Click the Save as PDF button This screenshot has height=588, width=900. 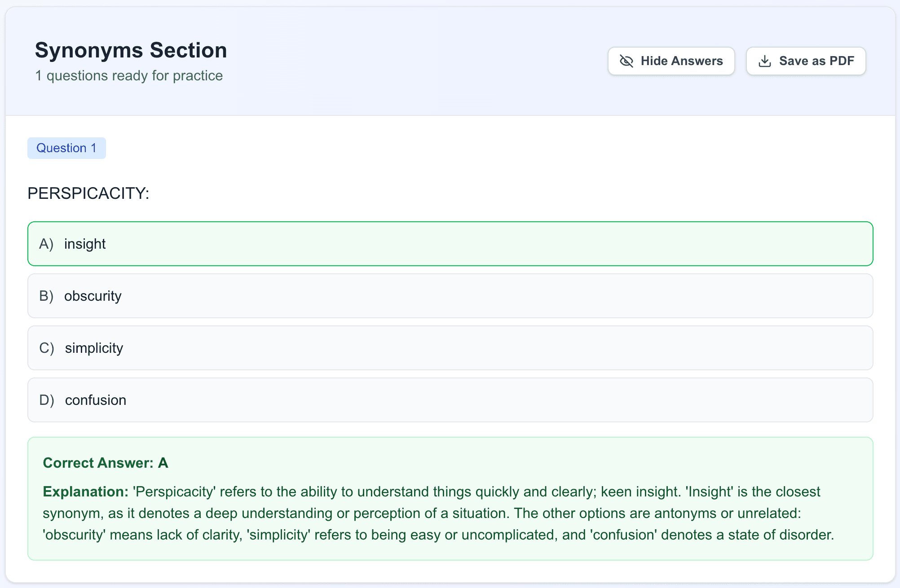tap(806, 61)
